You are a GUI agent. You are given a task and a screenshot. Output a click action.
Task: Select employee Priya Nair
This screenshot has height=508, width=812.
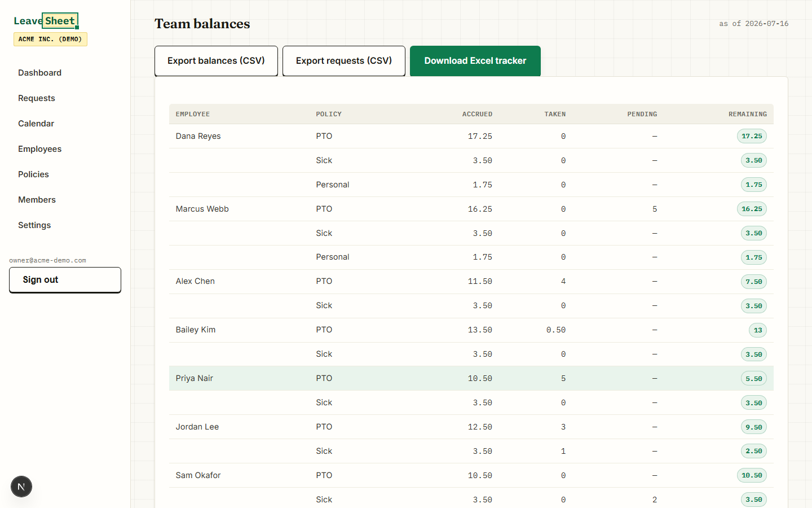[x=195, y=378]
